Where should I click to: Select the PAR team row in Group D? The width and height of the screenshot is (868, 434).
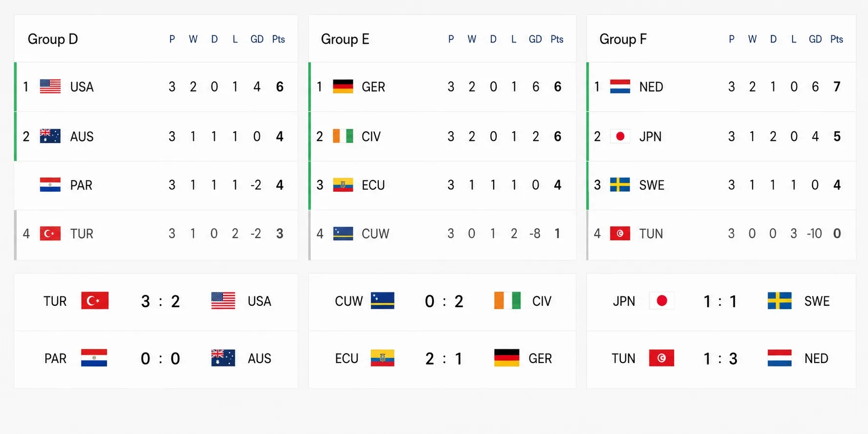156,185
